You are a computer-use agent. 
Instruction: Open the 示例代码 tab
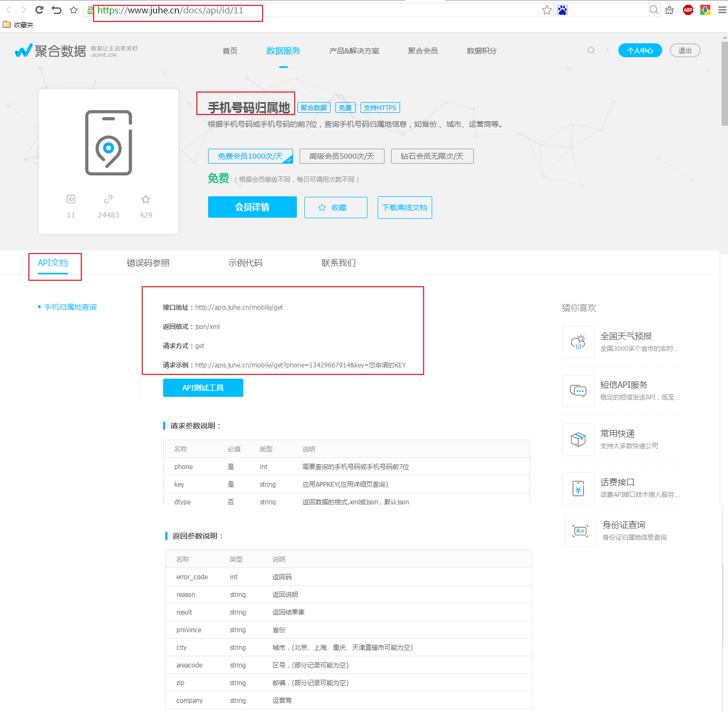pos(246,263)
